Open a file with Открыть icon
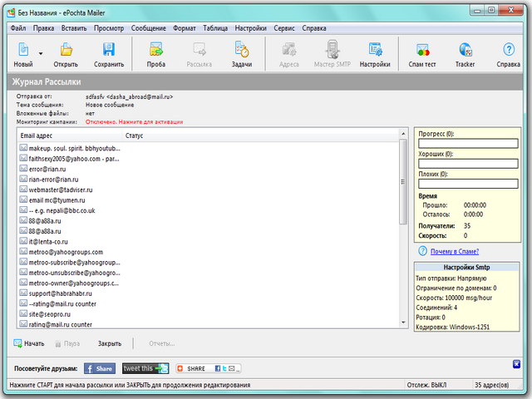This screenshot has width=532, height=399. [66, 50]
